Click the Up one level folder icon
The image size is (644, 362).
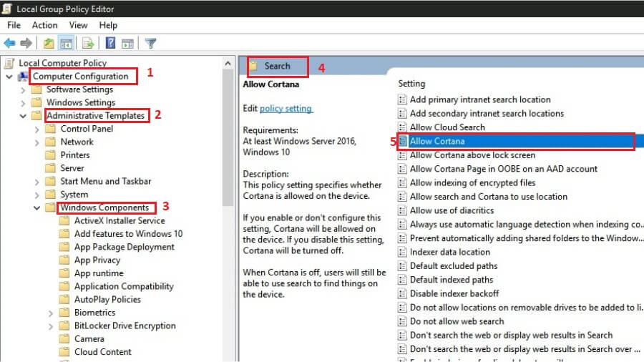click(x=49, y=43)
